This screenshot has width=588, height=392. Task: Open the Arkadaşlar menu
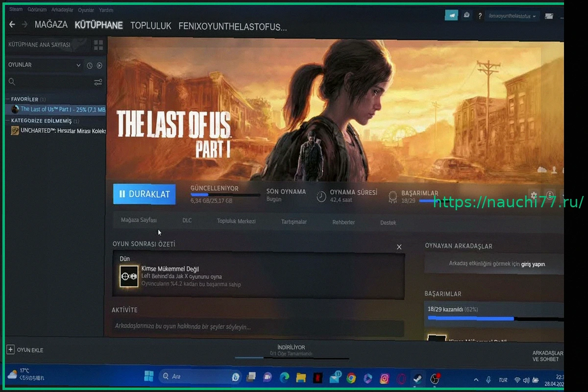coord(62,10)
